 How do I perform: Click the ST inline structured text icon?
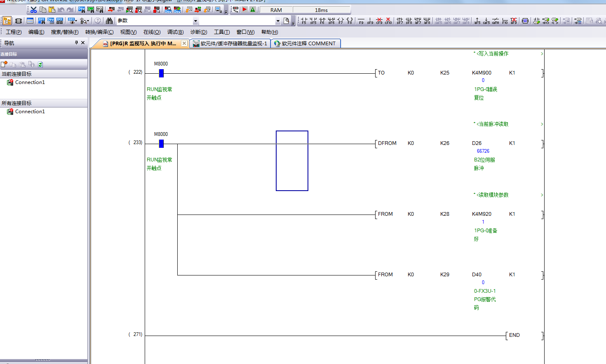pyautogui.click(x=525, y=21)
